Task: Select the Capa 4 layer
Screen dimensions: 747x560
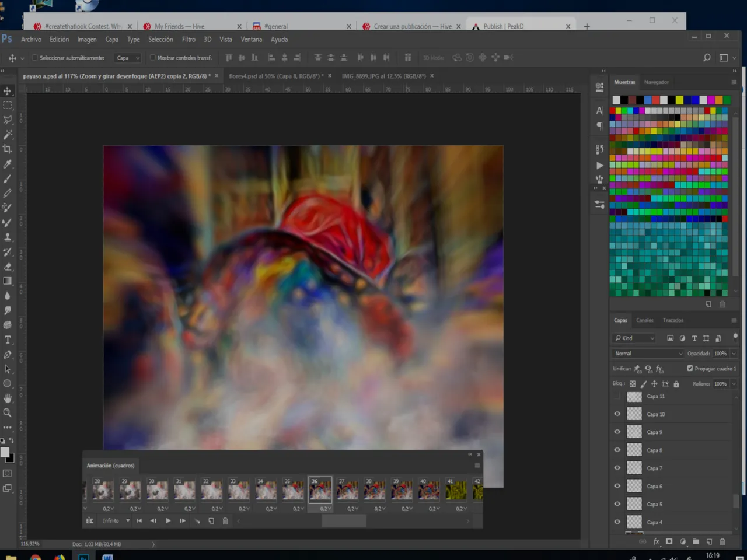Action: [677, 522]
